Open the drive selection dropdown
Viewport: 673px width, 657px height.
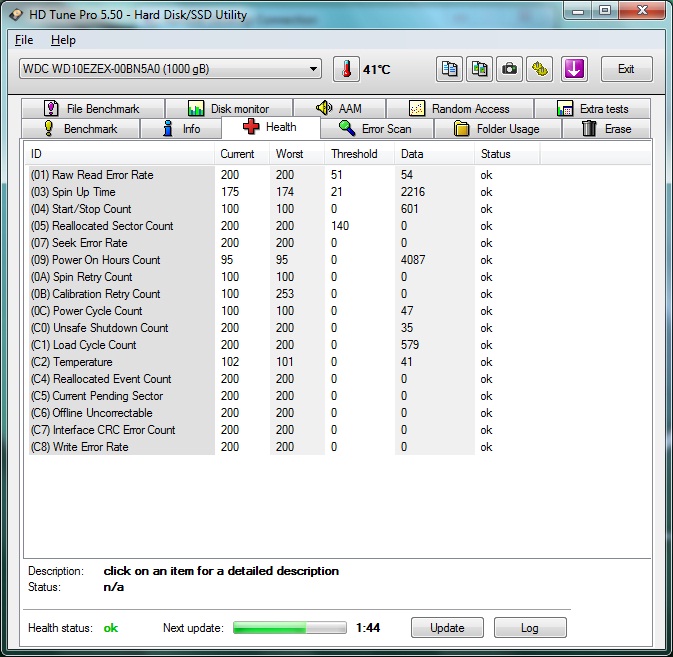point(170,69)
